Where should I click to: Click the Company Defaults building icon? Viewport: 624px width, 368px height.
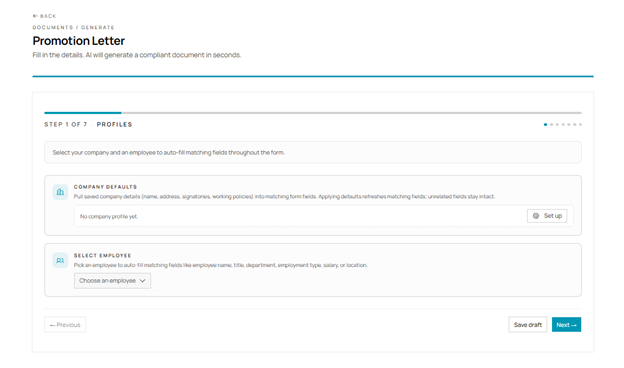coord(60,192)
